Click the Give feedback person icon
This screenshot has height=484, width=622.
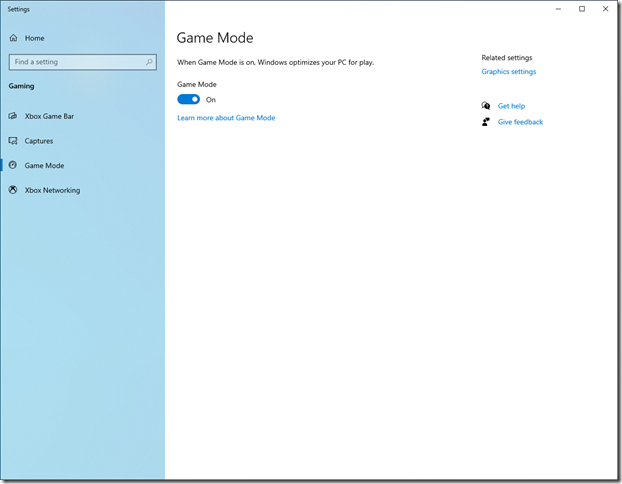pos(486,122)
